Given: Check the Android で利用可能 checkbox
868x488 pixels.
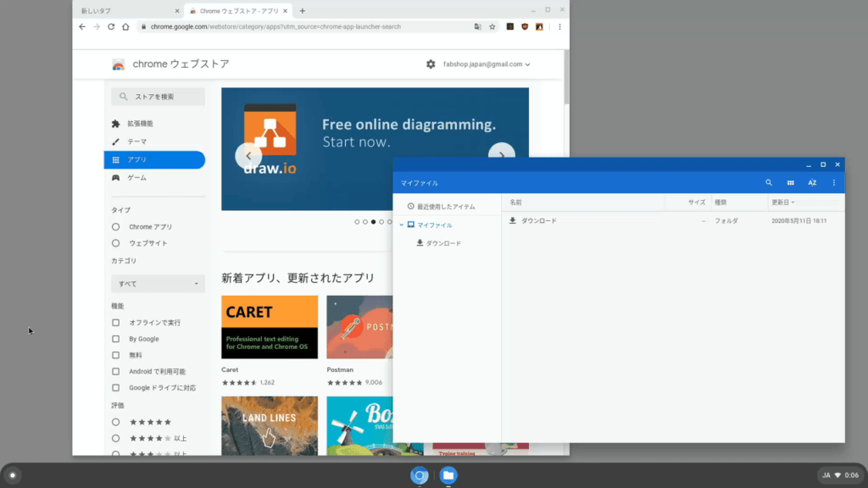Looking at the screenshot, I should pos(115,371).
